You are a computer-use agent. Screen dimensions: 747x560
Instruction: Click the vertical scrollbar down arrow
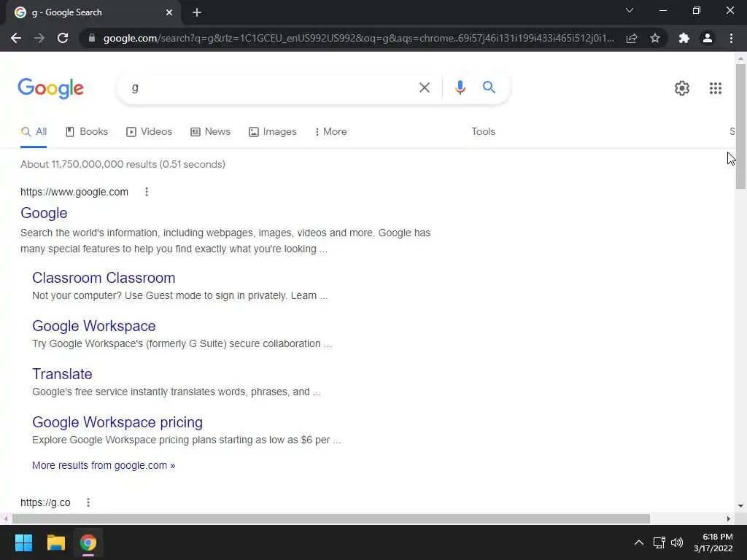(740, 506)
